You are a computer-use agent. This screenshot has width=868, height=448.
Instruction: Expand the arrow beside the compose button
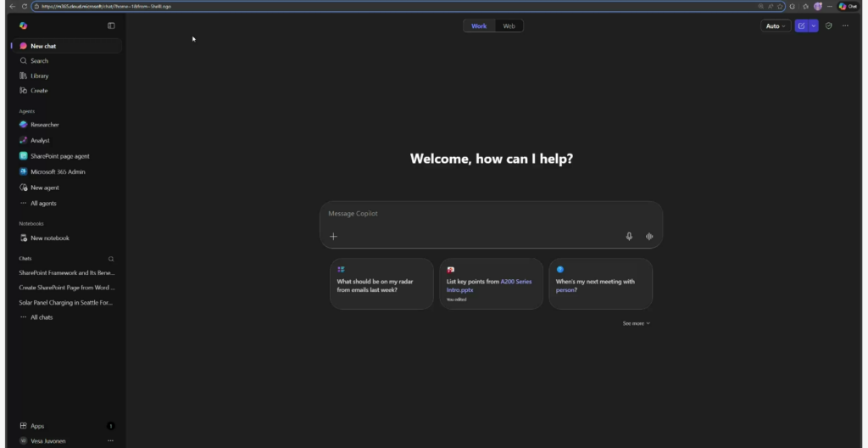click(814, 25)
